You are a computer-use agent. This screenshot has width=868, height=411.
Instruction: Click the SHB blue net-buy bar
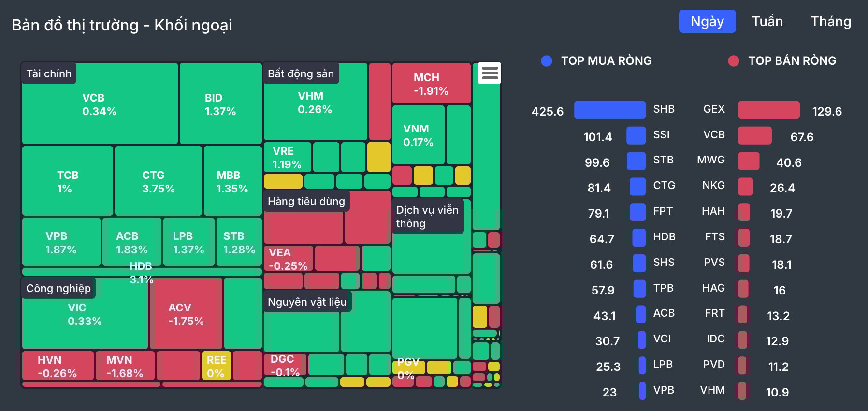pos(610,110)
